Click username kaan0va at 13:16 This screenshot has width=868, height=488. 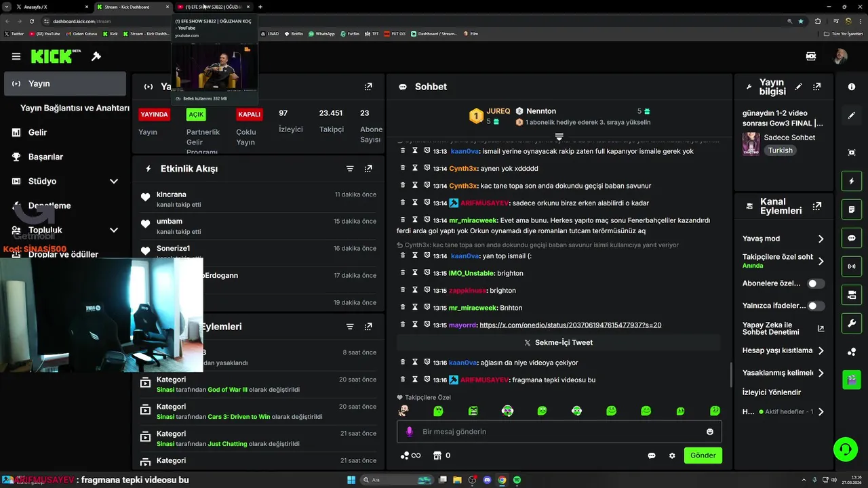pyautogui.click(x=463, y=363)
